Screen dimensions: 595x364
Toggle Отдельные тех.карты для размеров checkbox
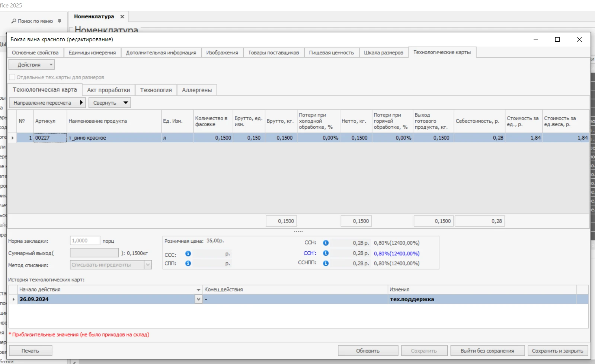(12, 77)
